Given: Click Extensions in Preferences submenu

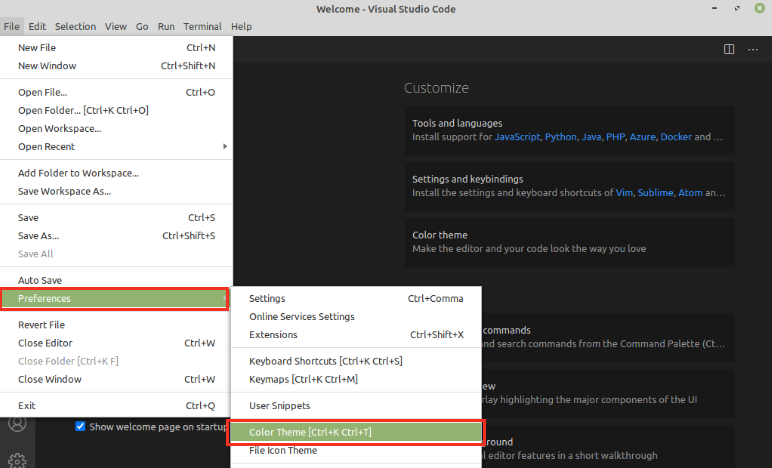Looking at the screenshot, I should (273, 335).
